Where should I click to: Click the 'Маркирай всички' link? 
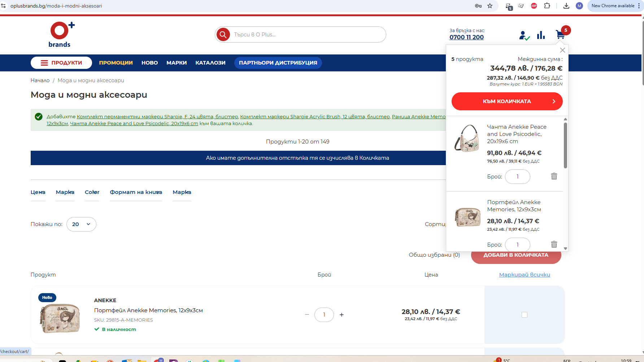pyautogui.click(x=525, y=275)
